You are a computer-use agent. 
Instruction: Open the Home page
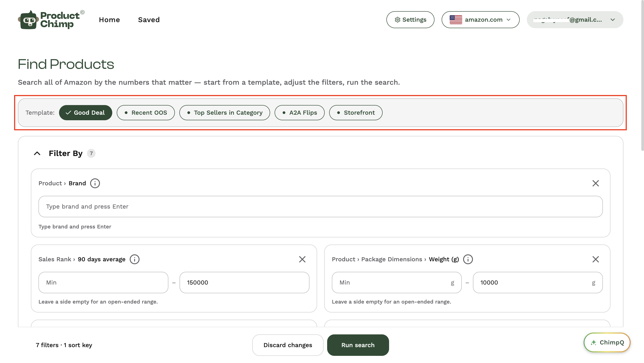click(109, 20)
